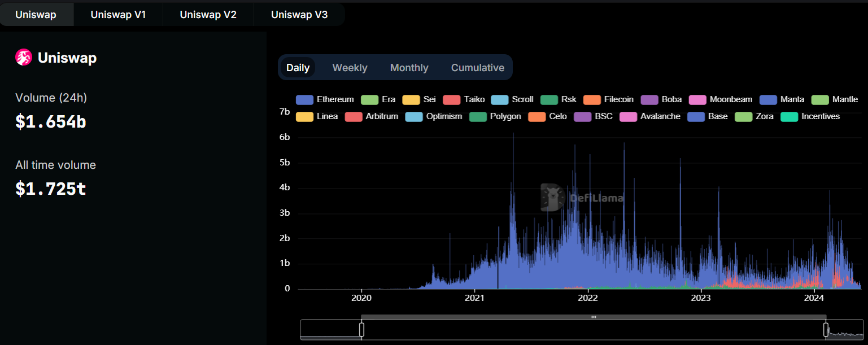The image size is (868, 345).
Task: Click the left handle of the zoom slider
Action: (361, 329)
